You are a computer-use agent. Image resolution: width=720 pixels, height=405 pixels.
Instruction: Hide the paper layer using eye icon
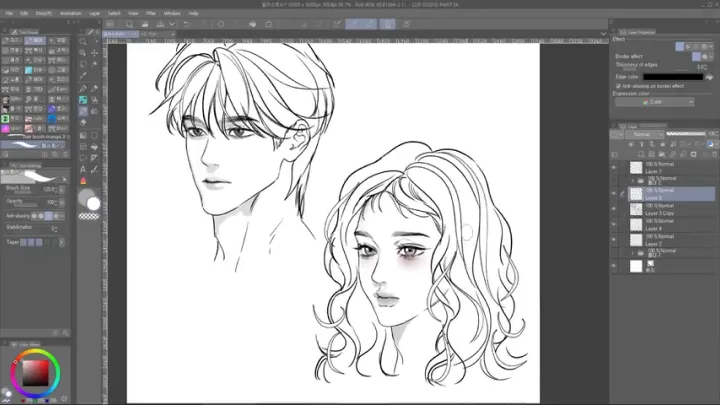(x=614, y=266)
